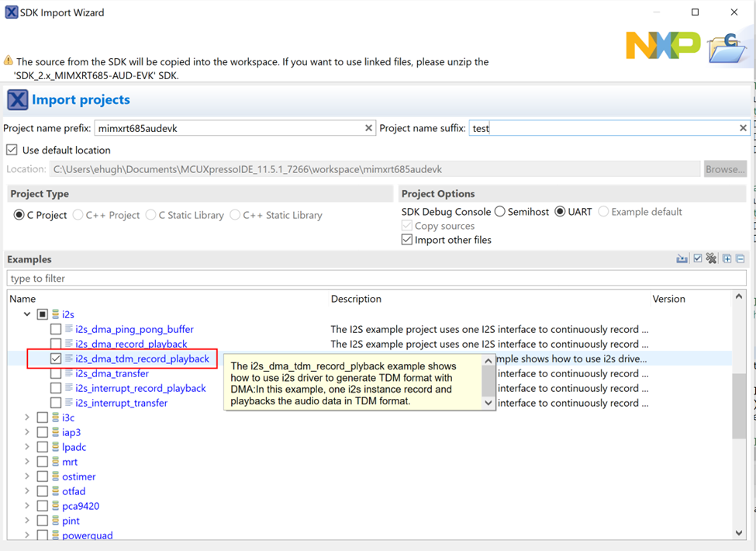Toggle the i2s group tri-state checkbox
Image resolution: width=756 pixels, height=551 pixels.
[x=43, y=314]
